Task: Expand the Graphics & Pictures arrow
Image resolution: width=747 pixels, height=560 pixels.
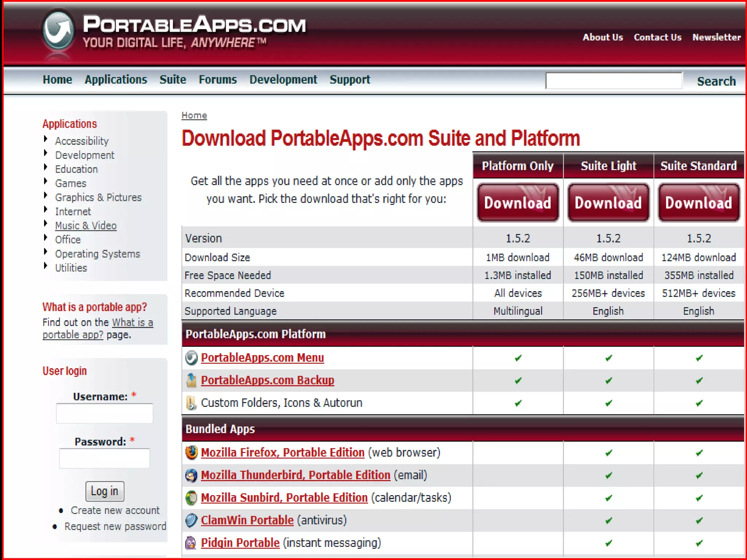Action: tap(46, 195)
